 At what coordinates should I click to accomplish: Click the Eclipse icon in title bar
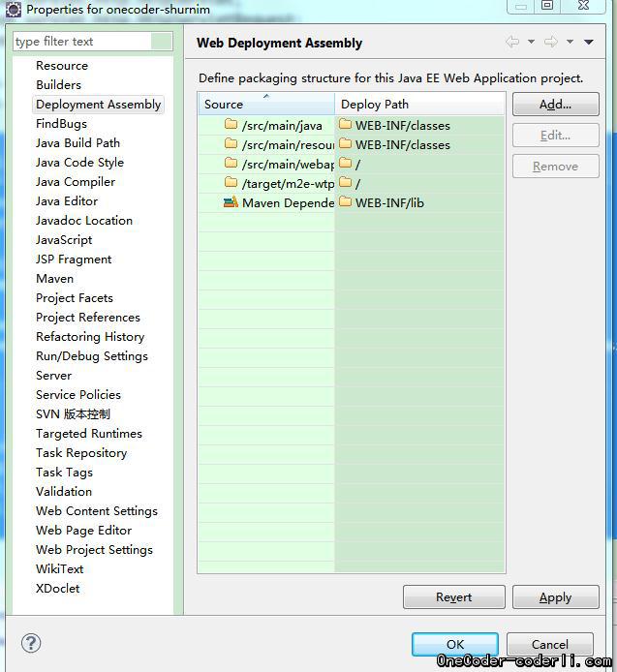(13, 10)
